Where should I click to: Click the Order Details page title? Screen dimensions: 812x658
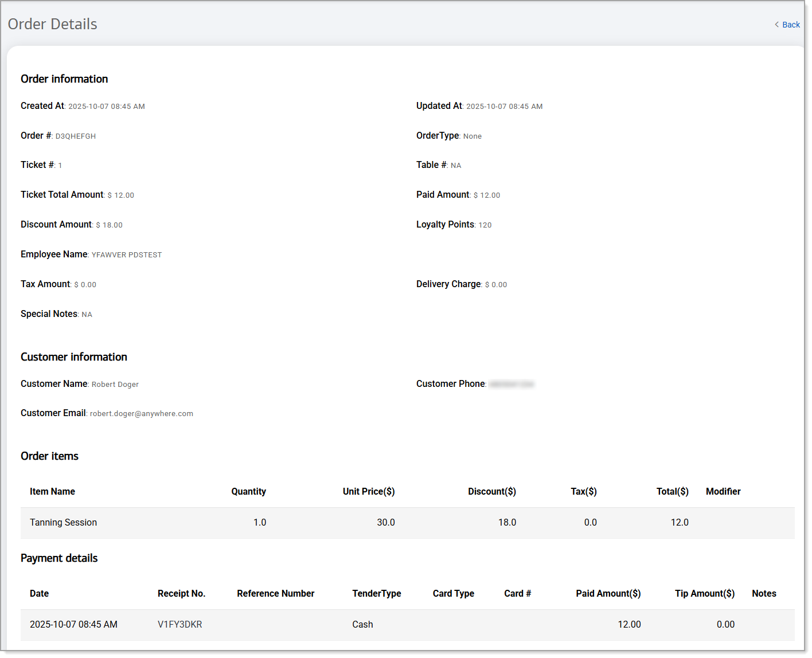coord(52,24)
